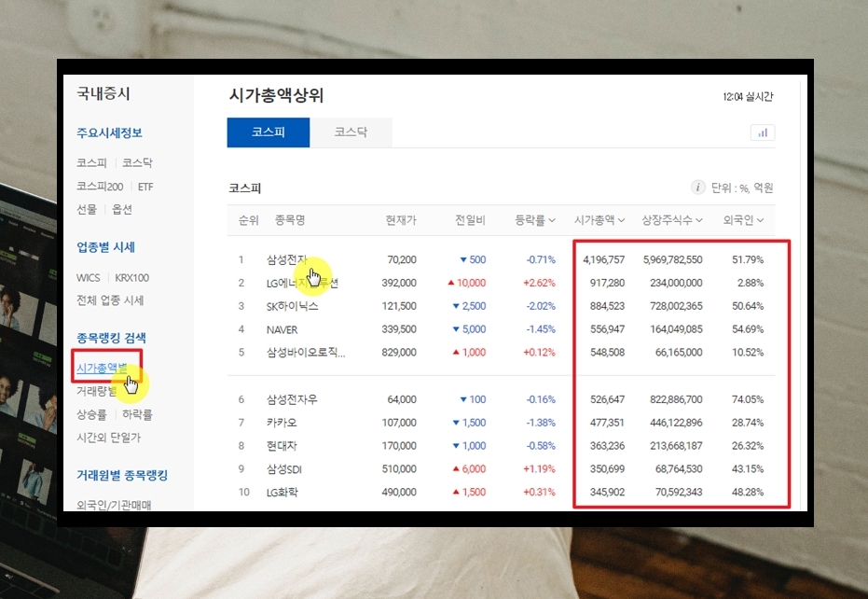Click 종목명 column header

pos(290,220)
